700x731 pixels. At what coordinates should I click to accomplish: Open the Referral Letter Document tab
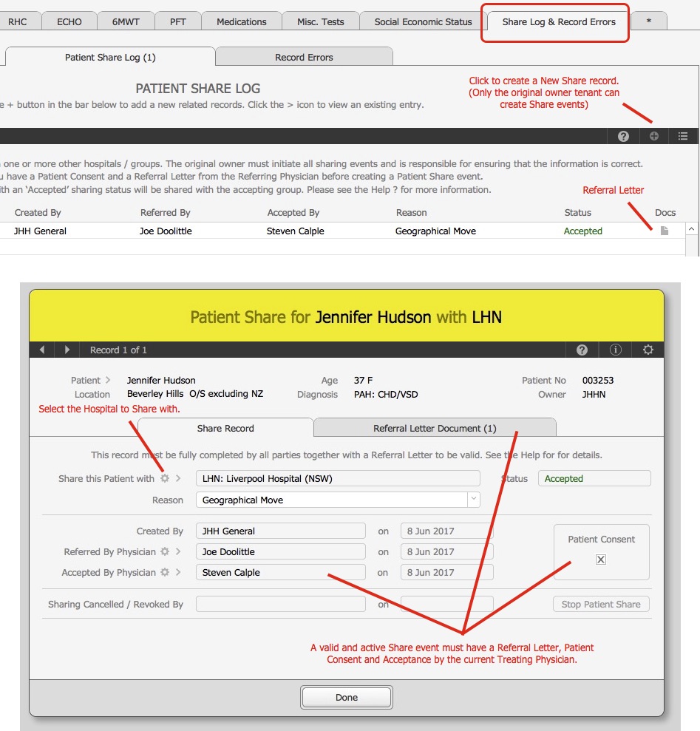click(x=435, y=428)
